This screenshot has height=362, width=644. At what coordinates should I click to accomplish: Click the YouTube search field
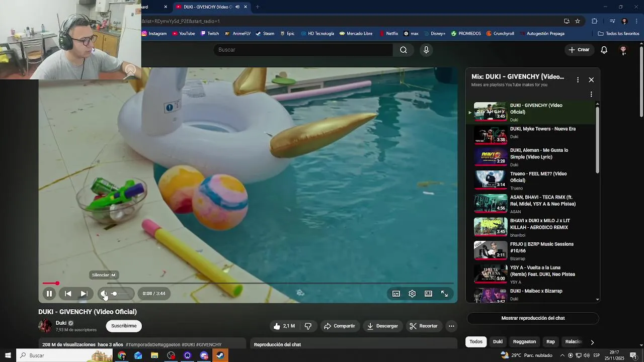coord(303,50)
